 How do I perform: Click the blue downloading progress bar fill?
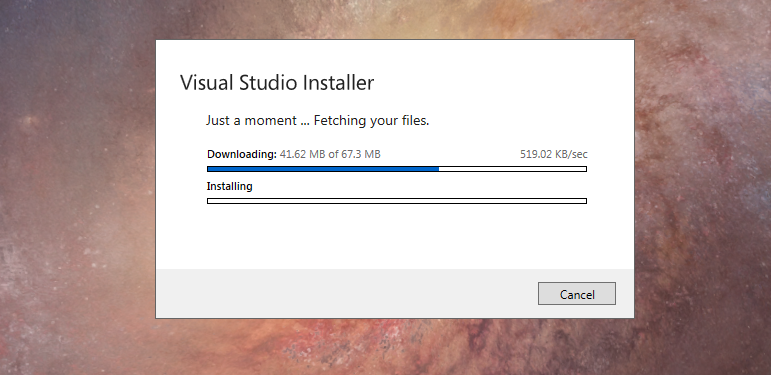(323, 169)
